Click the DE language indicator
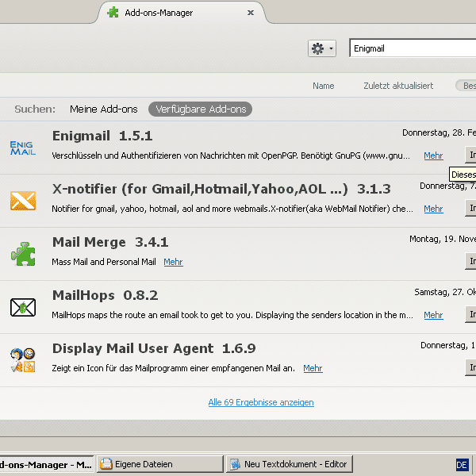Viewport: 476px width, 476px height. pos(463,464)
